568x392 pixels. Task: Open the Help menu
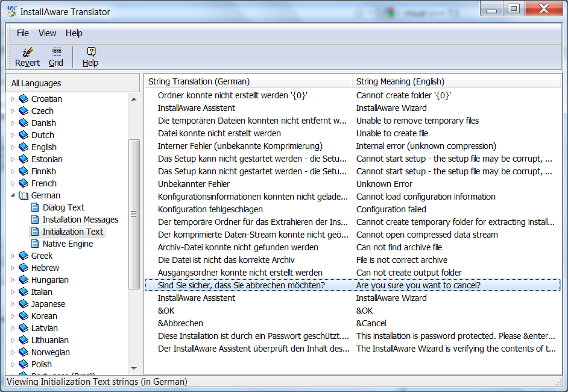click(x=74, y=33)
